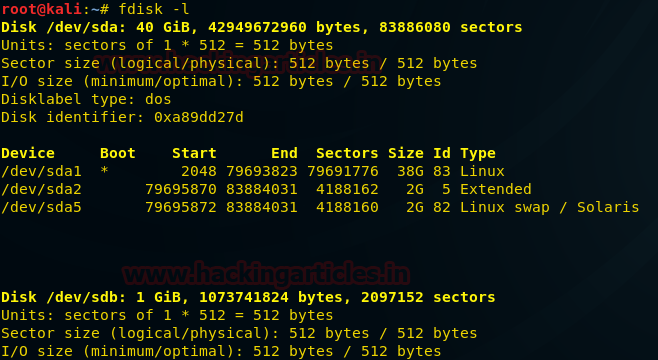Click the root@kali prompt text
The width and height of the screenshot is (658, 360).
[x=41, y=9]
